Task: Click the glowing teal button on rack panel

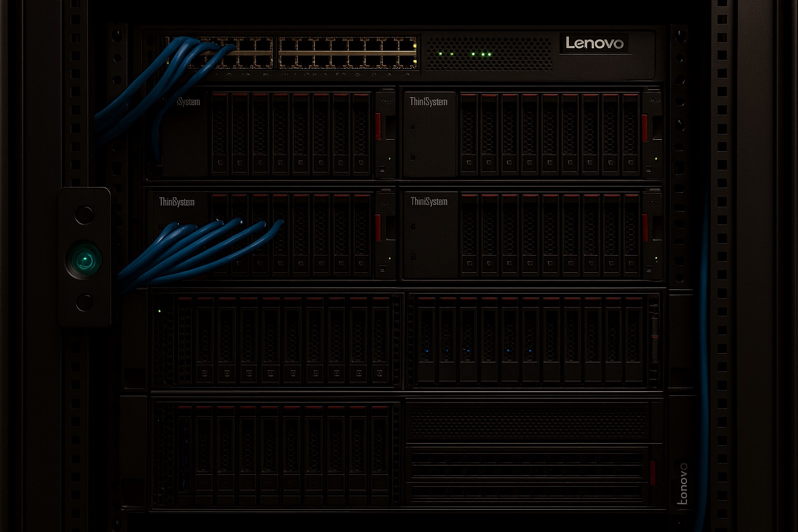Action: pyautogui.click(x=84, y=259)
